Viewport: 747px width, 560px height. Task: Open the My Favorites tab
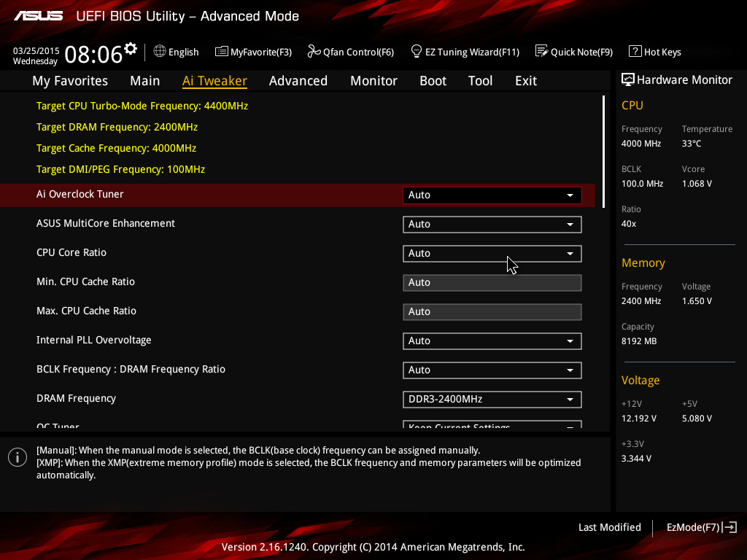click(x=70, y=81)
